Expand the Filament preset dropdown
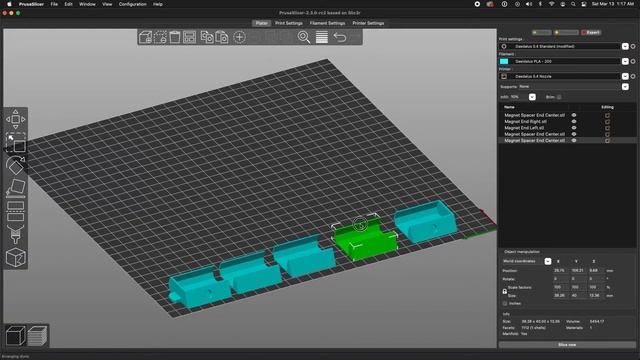640x360 pixels. [x=625, y=61]
